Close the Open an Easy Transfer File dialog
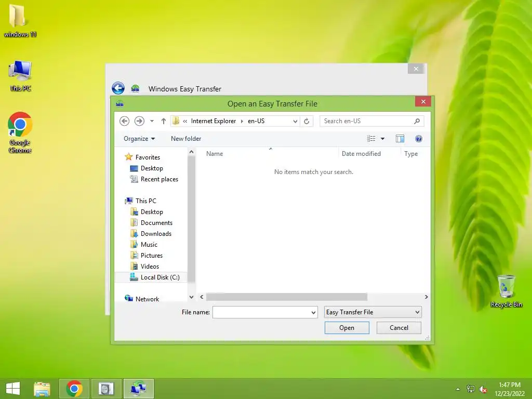 [423, 101]
